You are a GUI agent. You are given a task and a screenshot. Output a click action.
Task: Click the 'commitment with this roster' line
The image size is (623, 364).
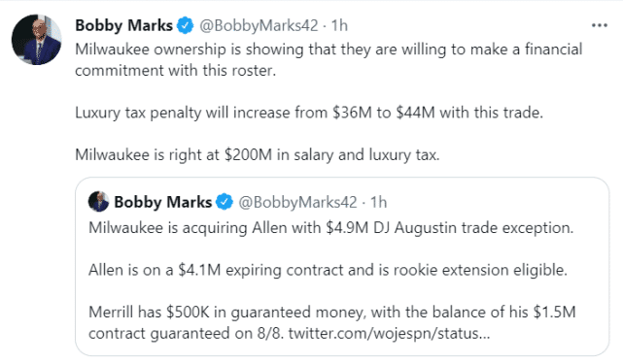[x=175, y=71]
